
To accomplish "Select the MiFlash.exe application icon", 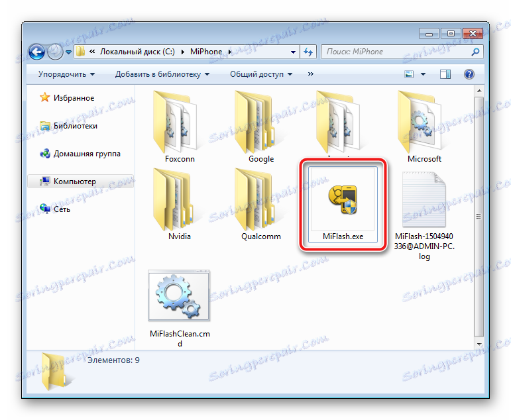I will 343,199.
